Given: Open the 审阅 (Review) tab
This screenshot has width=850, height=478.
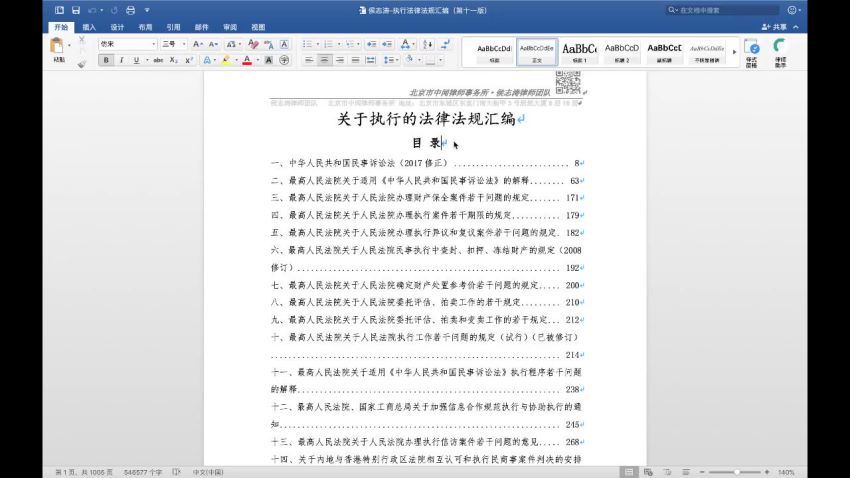Looking at the screenshot, I should click(230, 27).
